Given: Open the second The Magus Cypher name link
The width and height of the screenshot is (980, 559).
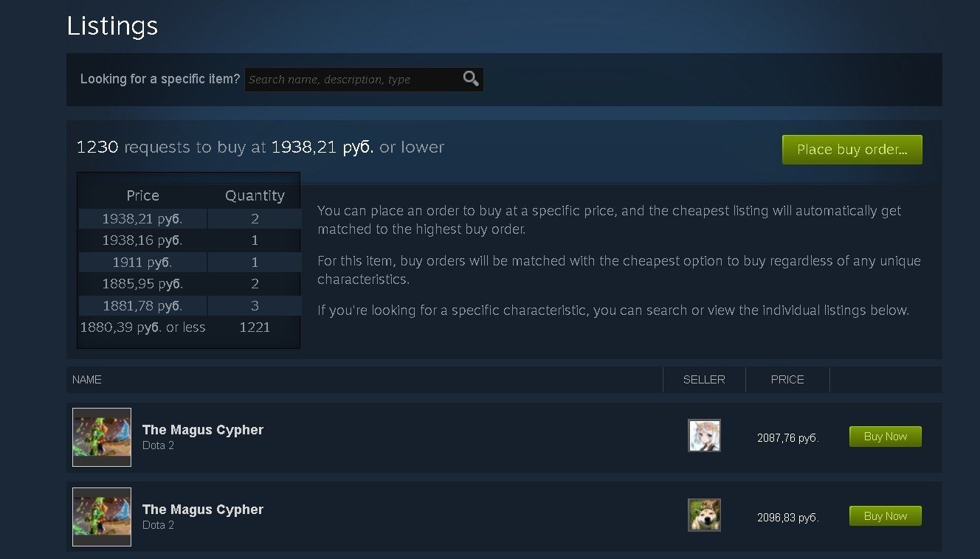Looking at the screenshot, I should click(203, 510).
